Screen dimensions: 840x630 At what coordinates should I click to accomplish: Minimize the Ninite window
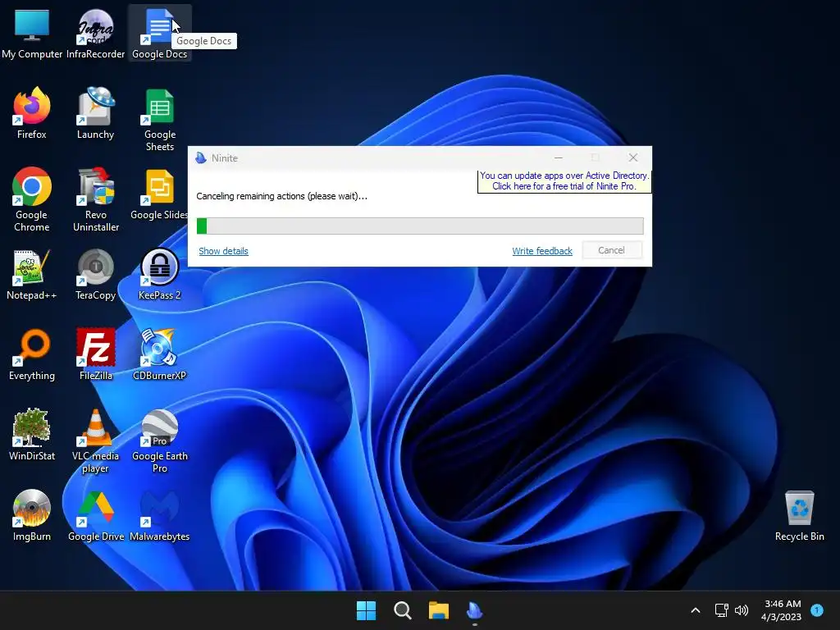558,157
